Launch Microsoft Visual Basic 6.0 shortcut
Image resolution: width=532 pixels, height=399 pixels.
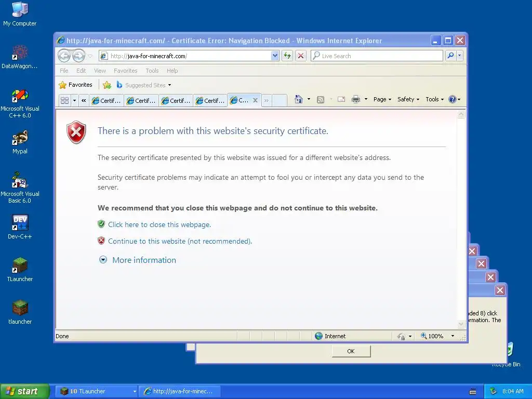coord(20,188)
